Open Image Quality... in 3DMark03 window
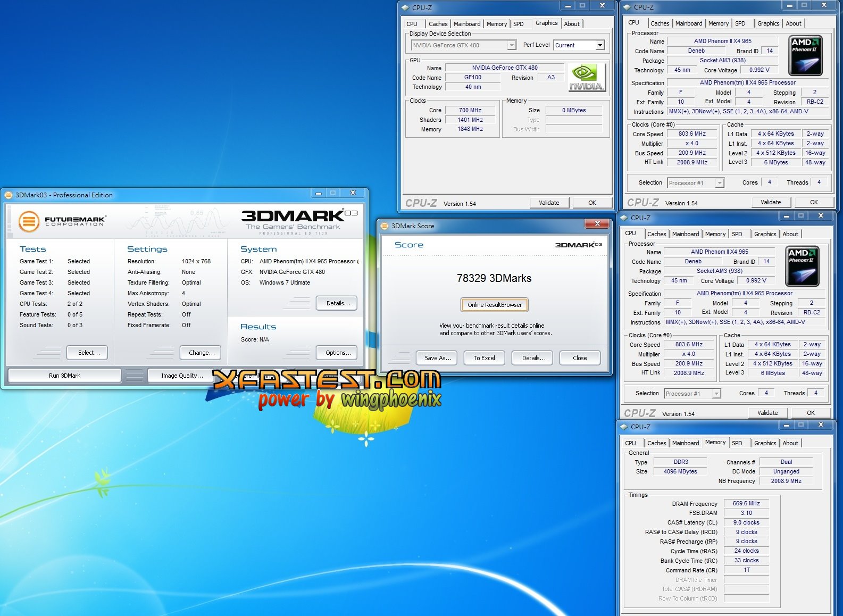The image size is (843, 616). pyautogui.click(x=182, y=376)
